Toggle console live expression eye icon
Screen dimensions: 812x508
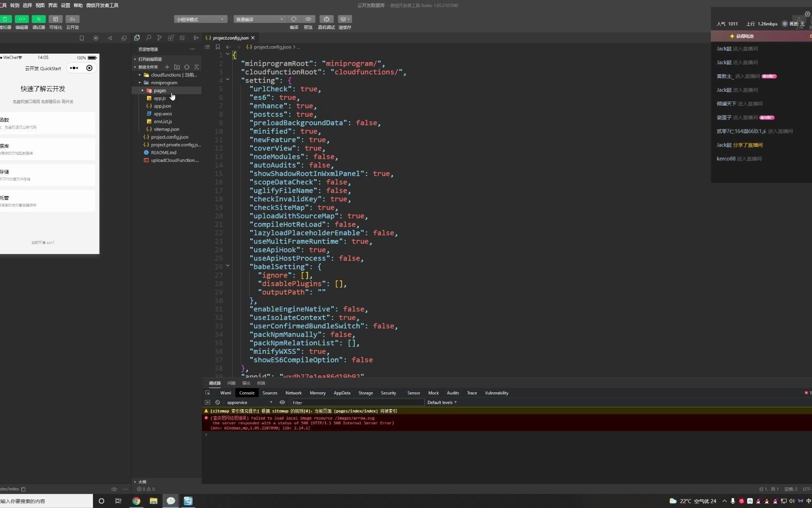point(282,403)
